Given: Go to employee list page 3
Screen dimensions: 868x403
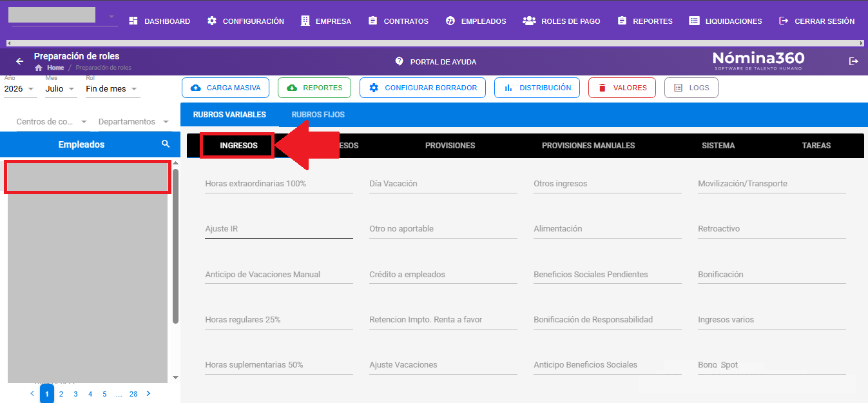Looking at the screenshot, I should [x=75, y=393].
